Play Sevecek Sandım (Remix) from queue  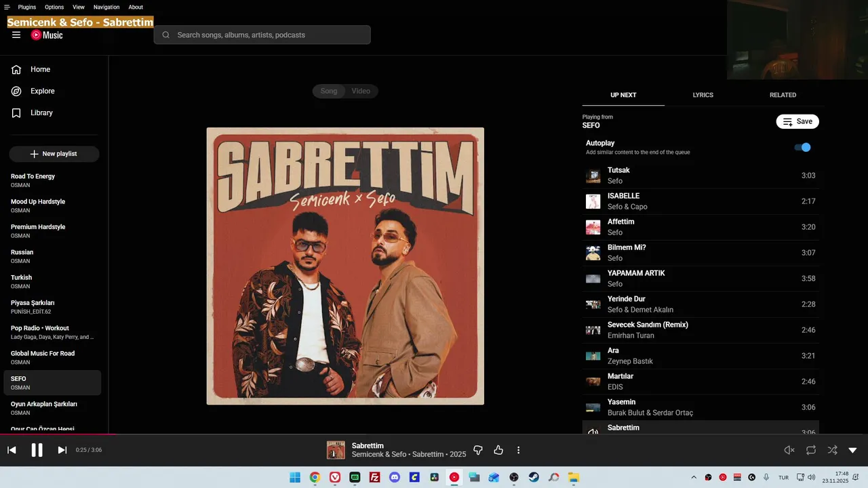(x=701, y=330)
